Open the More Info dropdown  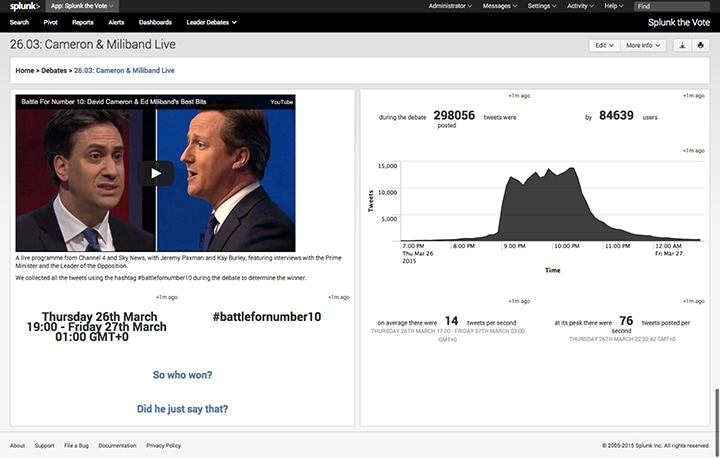(x=643, y=45)
